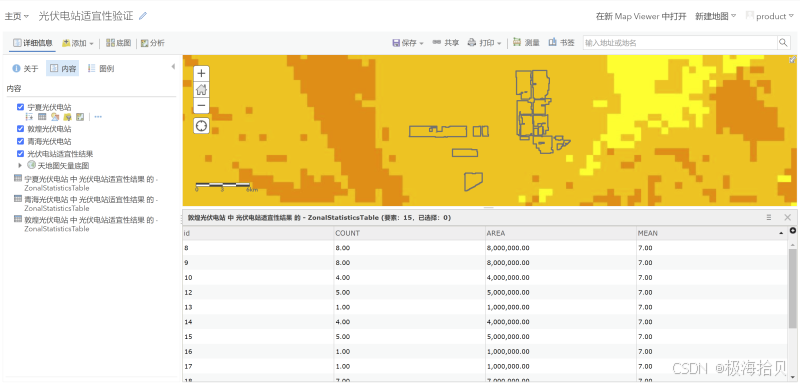Viewport: 800px width, 384px height.
Task: Switch to the 图例 tab
Action: [101, 68]
